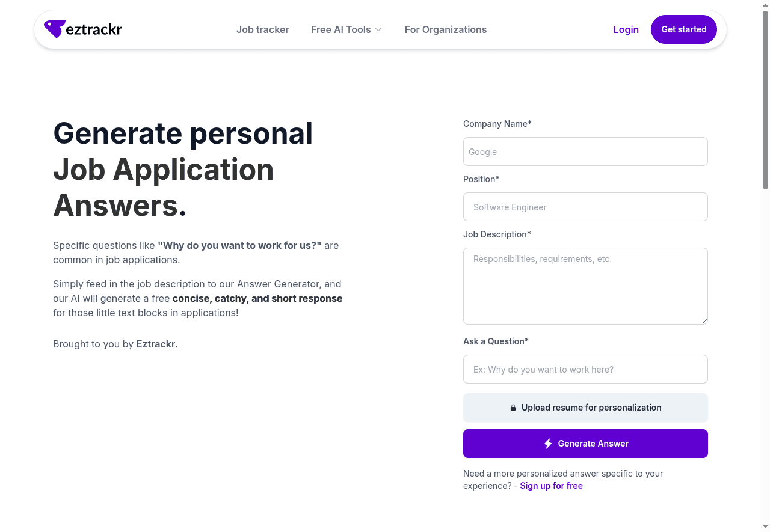770x532 pixels.
Task: Click the lock icon on Upload resume button
Action: point(513,408)
